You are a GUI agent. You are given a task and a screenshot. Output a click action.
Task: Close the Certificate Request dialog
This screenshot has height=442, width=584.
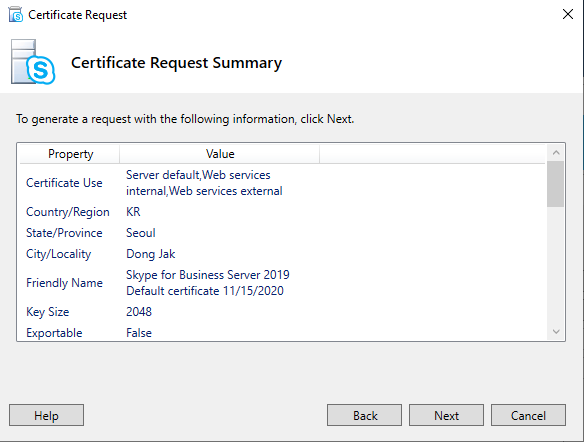568,14
